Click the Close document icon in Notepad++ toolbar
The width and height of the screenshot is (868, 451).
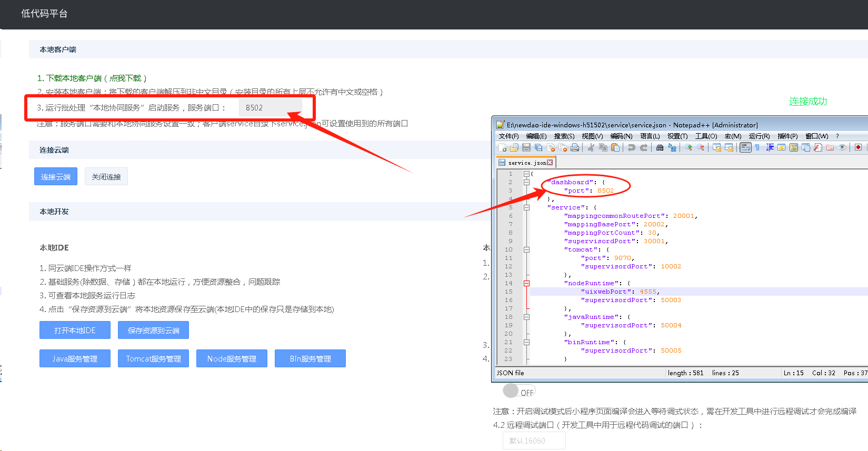point(550,147)
